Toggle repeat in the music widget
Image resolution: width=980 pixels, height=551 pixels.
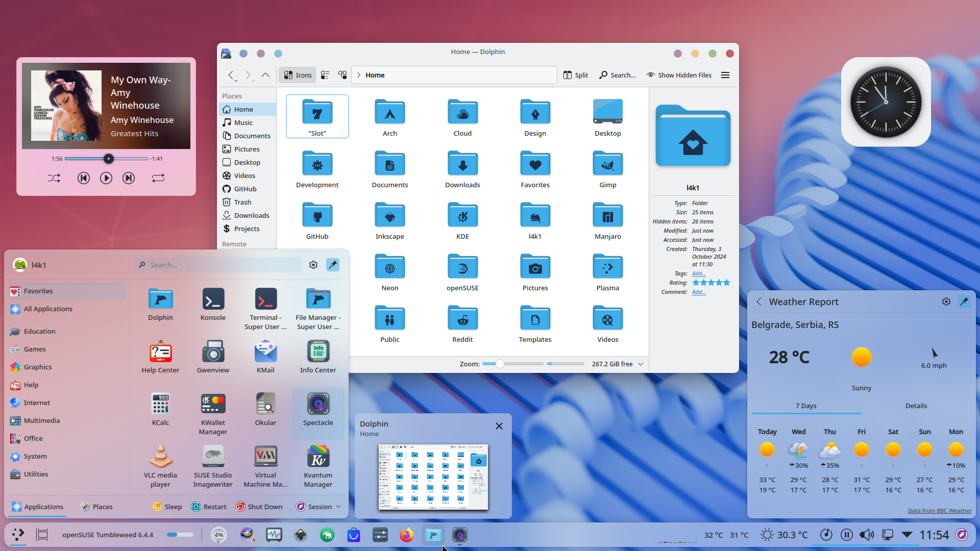click(x=158, y=178)
